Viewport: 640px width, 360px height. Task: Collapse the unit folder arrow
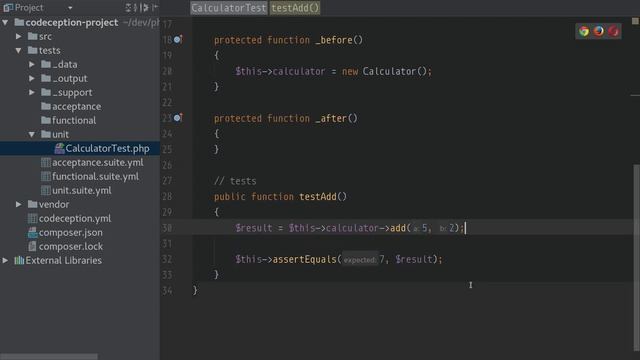coord(32,134)
